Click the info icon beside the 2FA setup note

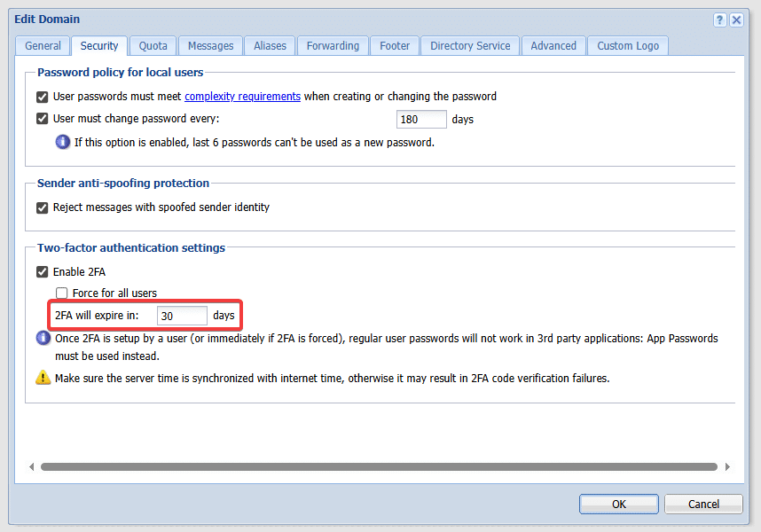pyautogui.click(x=43, y=338)
